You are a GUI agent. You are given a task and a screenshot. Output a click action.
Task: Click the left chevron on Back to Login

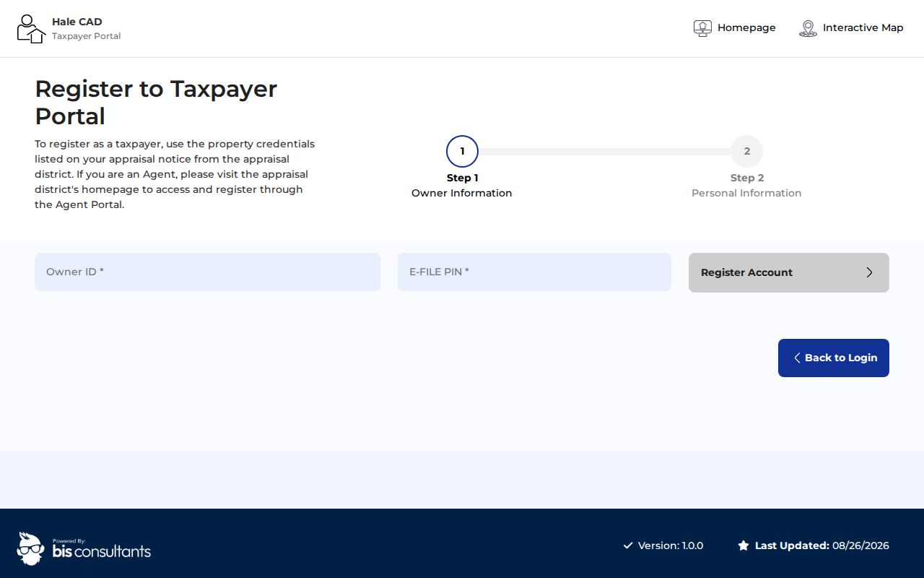pos(797,358)
